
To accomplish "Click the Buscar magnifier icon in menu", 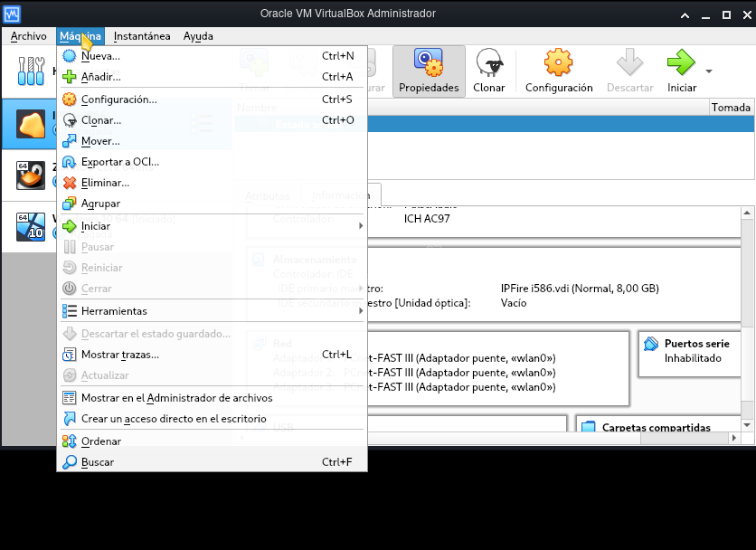I will [70, 462].
